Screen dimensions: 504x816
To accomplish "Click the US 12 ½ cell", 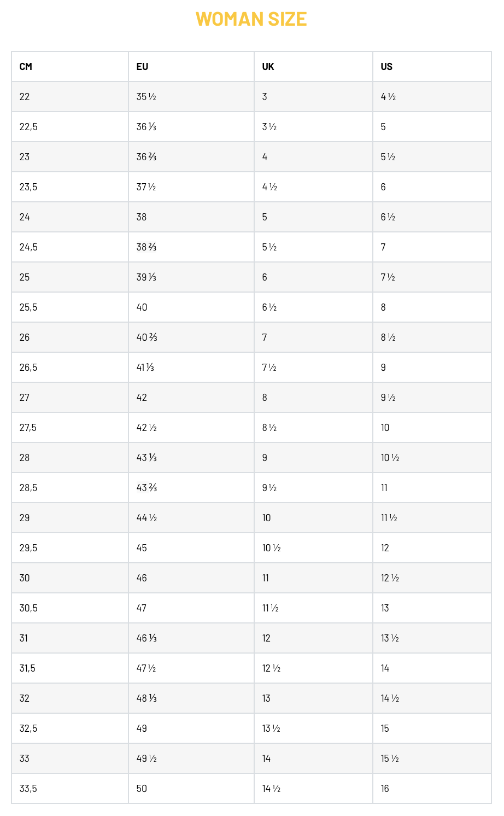I will (390, 578).
